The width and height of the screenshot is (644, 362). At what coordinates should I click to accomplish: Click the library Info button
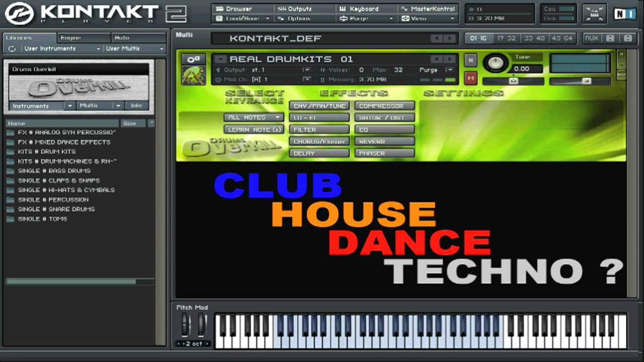[x=136, y=106]
